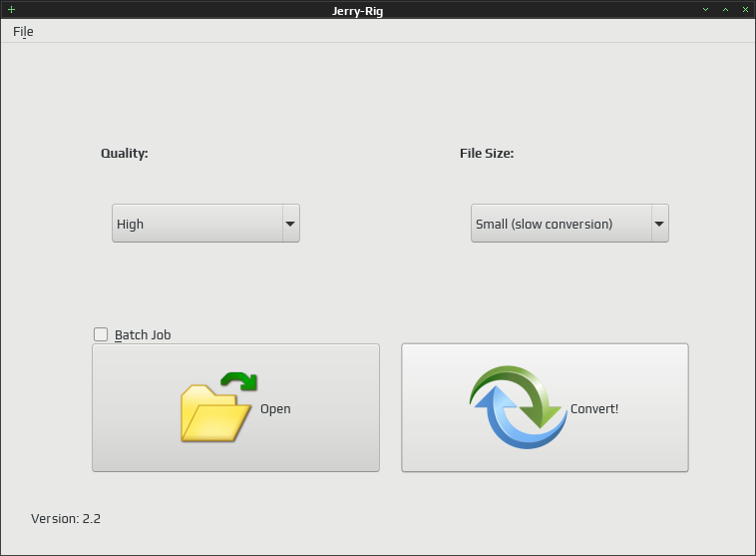The width and height of the screenshot is (756, 556).
Task: Click the Version: 2.2 text
Action: point(66,519)
